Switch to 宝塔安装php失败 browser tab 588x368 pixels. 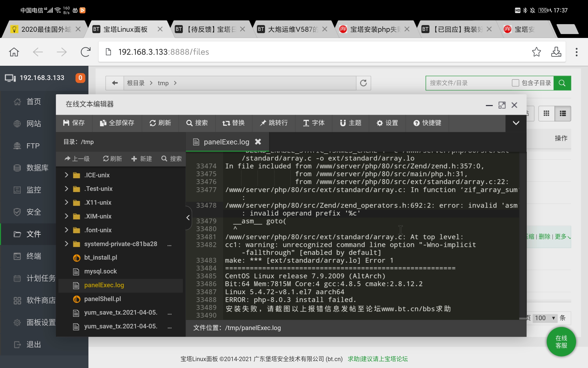[375, 29]
